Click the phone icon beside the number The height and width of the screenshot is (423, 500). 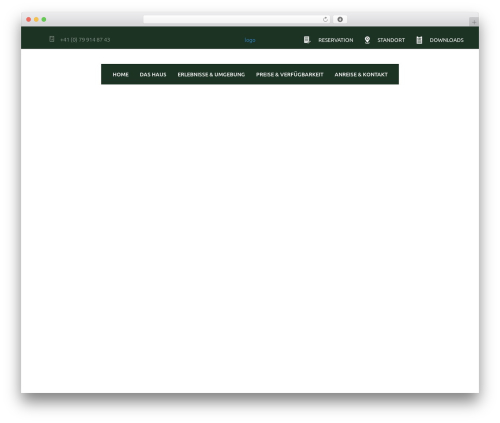[52, 39]
